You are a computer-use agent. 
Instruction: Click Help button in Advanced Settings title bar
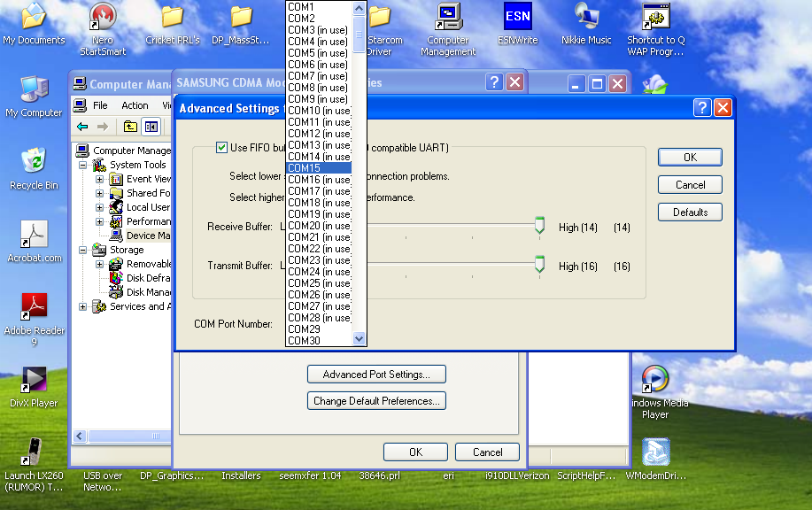coord(701,108)
